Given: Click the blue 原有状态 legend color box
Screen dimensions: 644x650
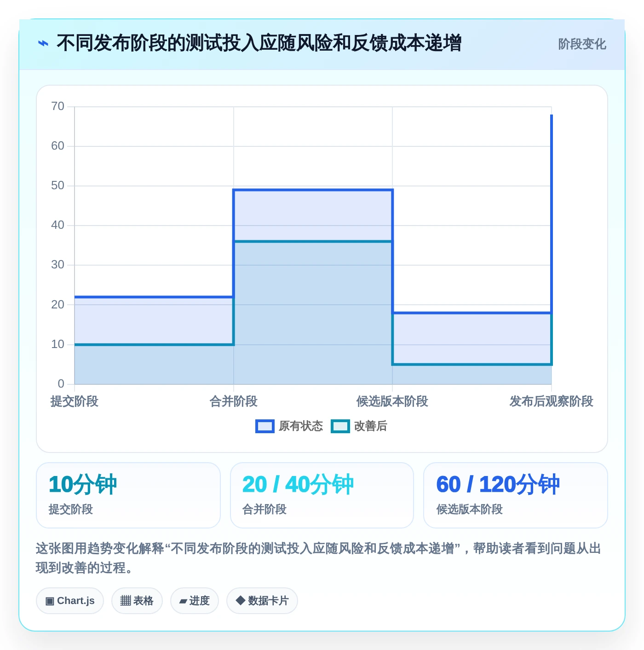Looking at the screenshot, I should [265, 426].
